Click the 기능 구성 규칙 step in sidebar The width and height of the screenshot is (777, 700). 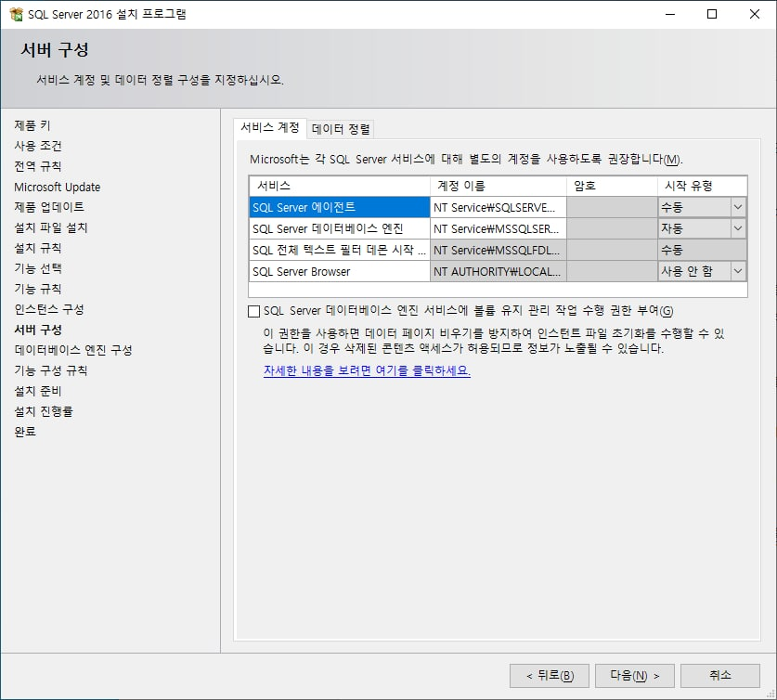(51, 370)
